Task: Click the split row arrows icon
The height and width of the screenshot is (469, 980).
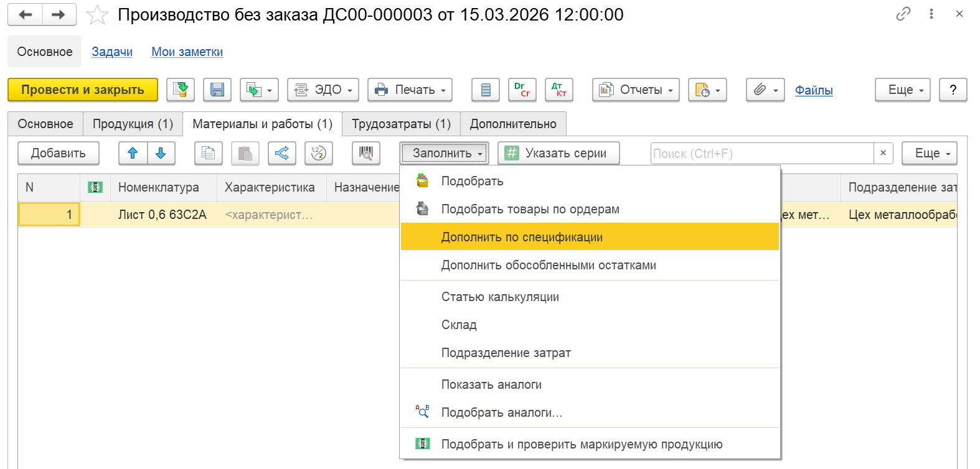Action: (x=282, y=153)
